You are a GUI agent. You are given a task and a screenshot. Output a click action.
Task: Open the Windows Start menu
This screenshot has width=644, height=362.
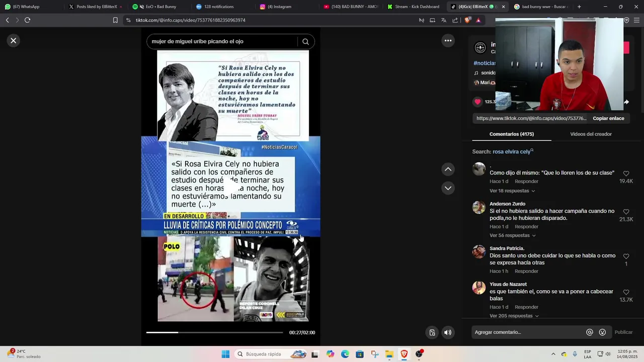225,354
